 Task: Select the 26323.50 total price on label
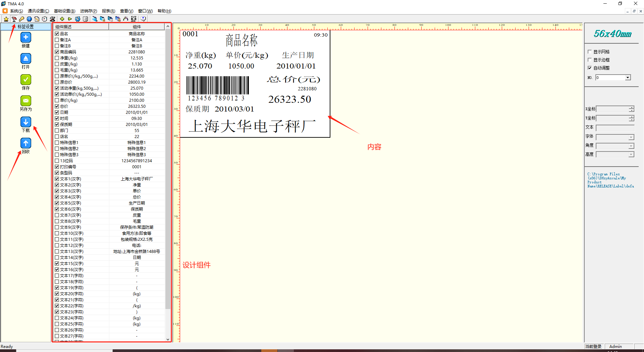290,99
